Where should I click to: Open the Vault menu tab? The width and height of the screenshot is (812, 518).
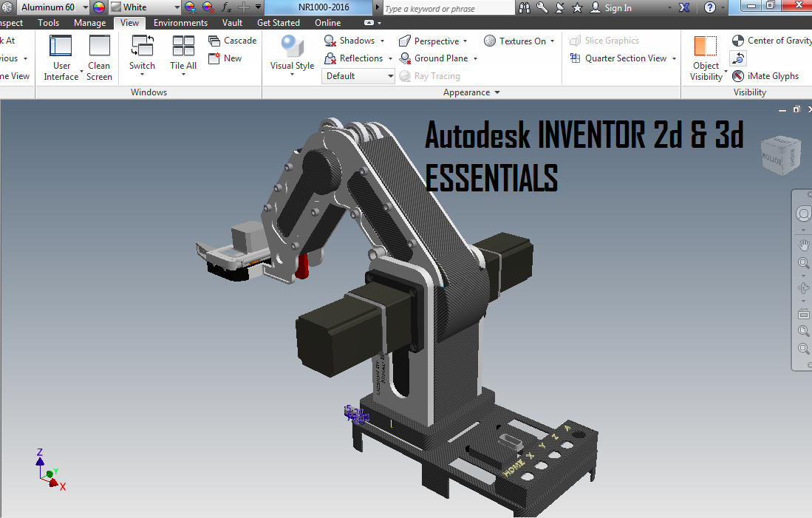[x=232, y=22]
